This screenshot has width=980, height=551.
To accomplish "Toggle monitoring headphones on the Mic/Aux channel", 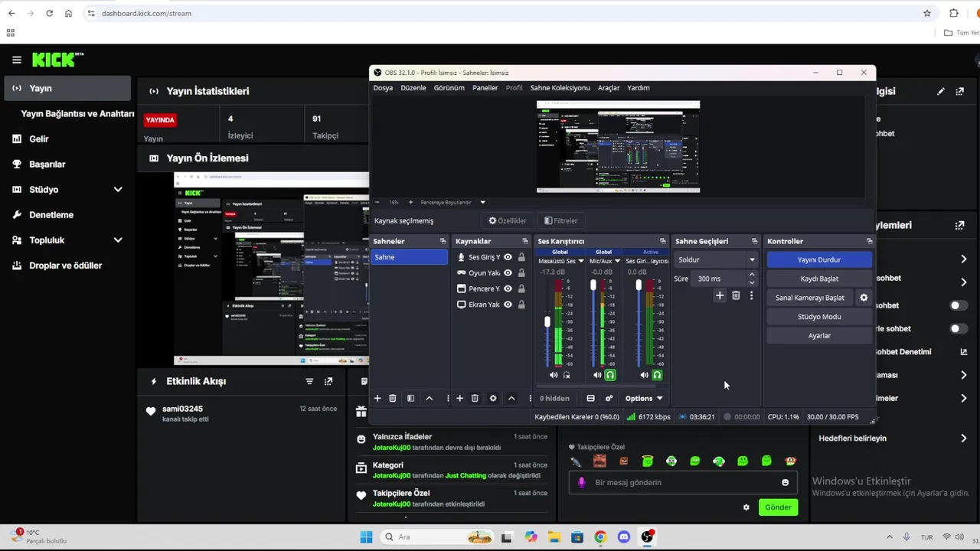I will 610,375.
